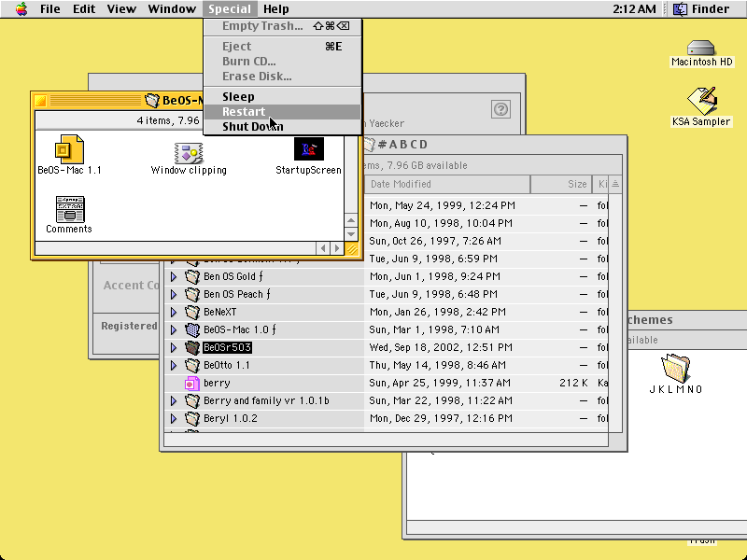Open the Apple menu
Screen dimensions: 747x560
(21, 8)
